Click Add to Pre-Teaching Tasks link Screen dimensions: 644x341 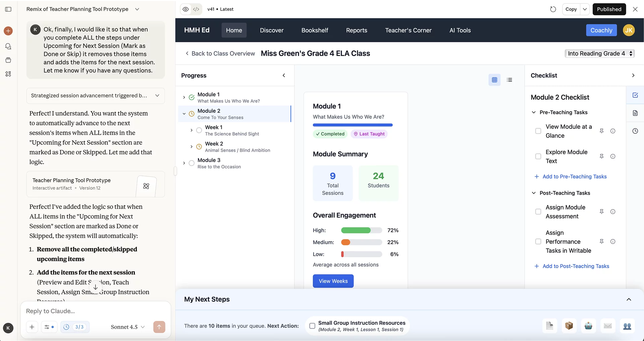pos(574,177)
